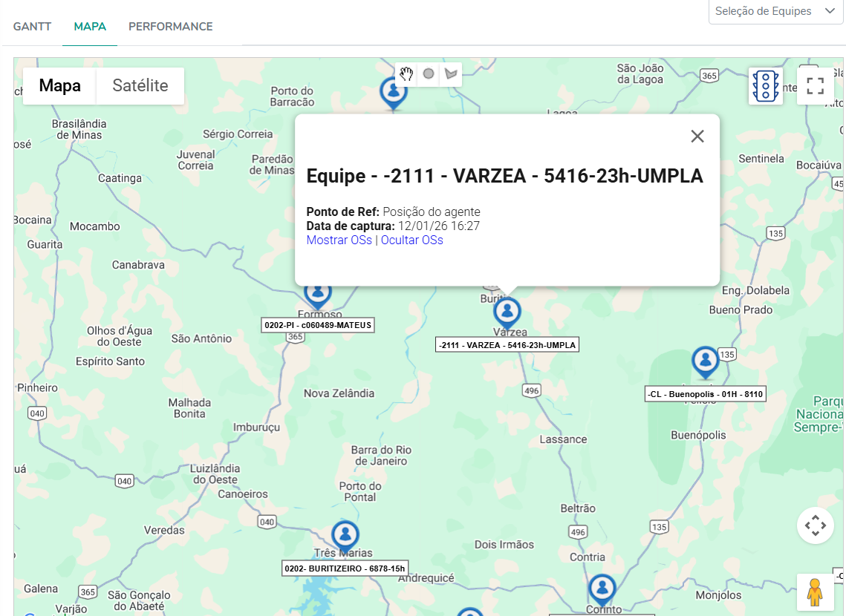Click the BURITIZEIRO team marker at Três Marias
Screen dimensions: 846x616
point(345,534)
